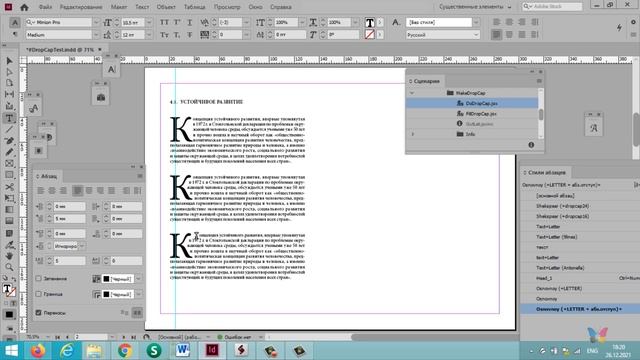Enable the Затенение checkbox
Viewport: 640px width, 360px height.
[x=39, y=278]
